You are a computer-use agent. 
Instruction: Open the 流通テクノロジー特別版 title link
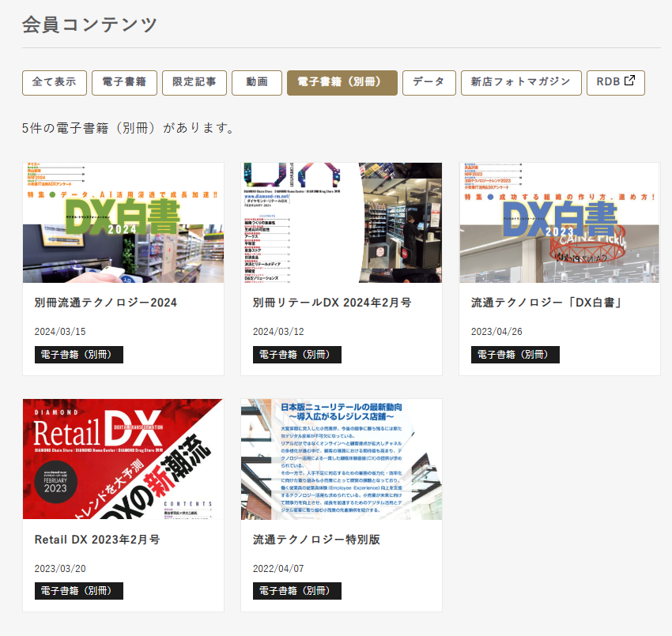pos(316,540)
